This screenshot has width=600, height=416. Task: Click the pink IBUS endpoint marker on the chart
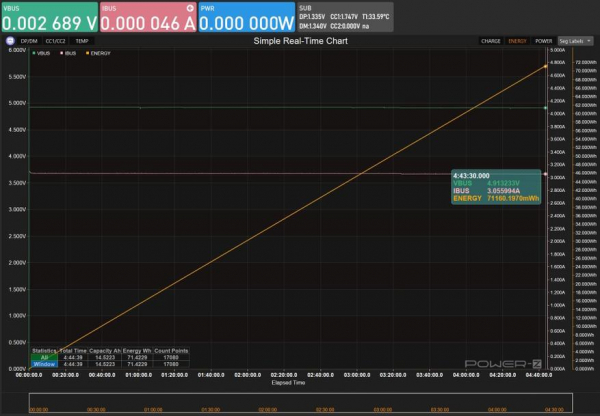pos(546,174)
